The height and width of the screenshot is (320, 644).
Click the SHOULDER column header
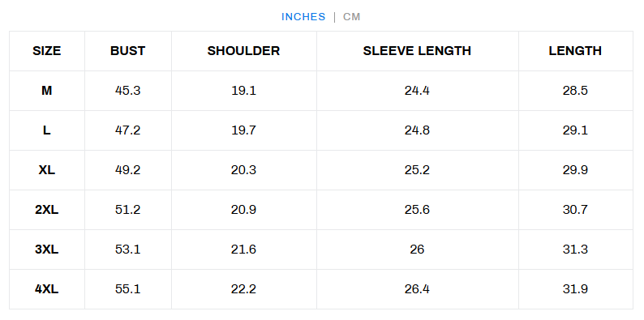point(243,51)
